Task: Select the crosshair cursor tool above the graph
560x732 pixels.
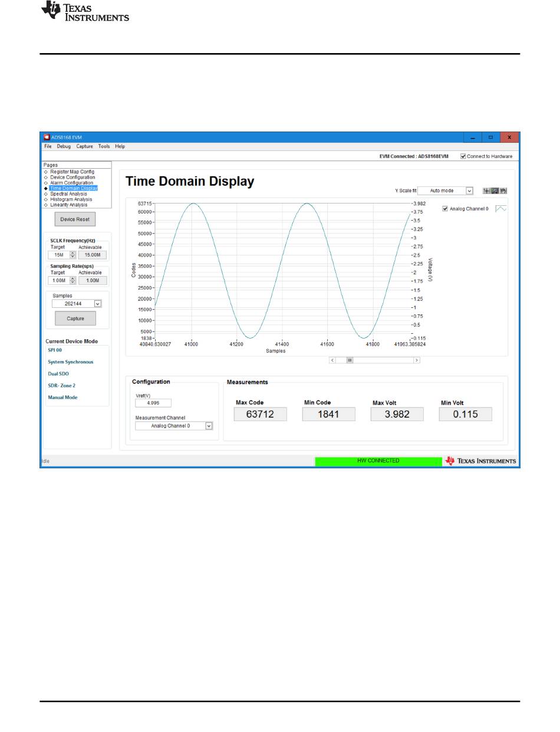Action: 486,191
